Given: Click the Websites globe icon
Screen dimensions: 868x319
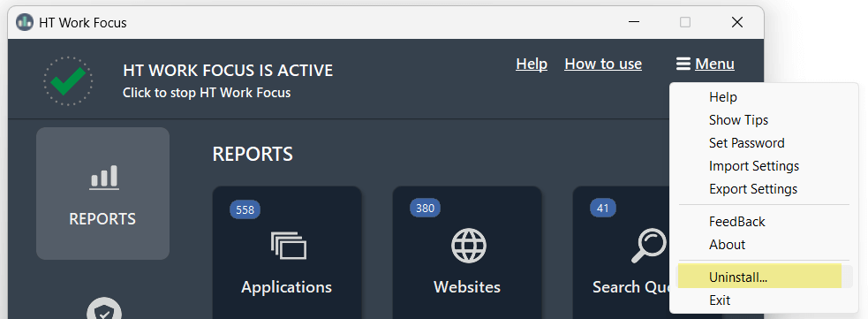Looking at the screenshot, I should (x=468, y=245).
